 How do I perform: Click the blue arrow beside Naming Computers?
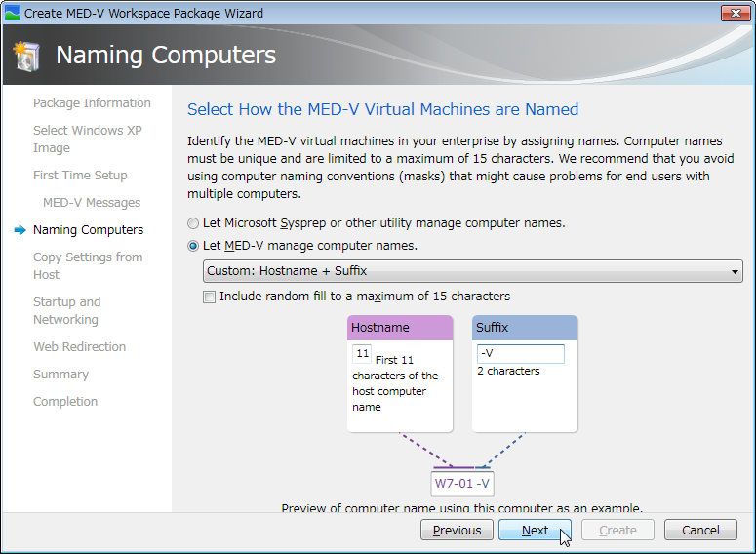20,230
